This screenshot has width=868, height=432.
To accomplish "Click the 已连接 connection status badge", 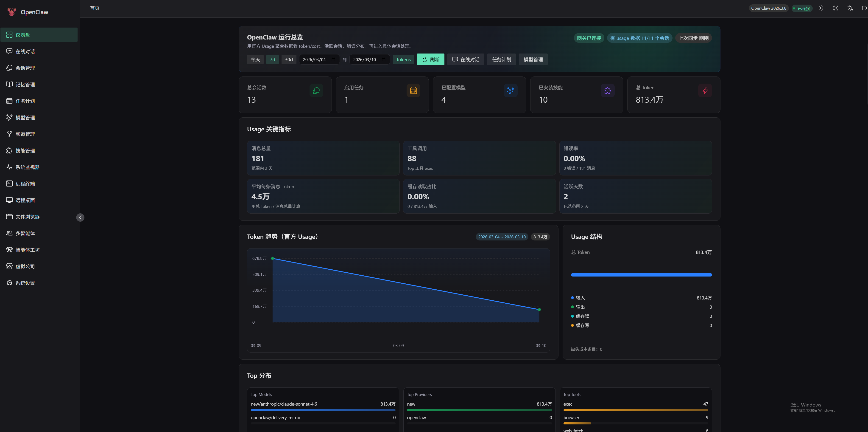I will pos(802,8).
